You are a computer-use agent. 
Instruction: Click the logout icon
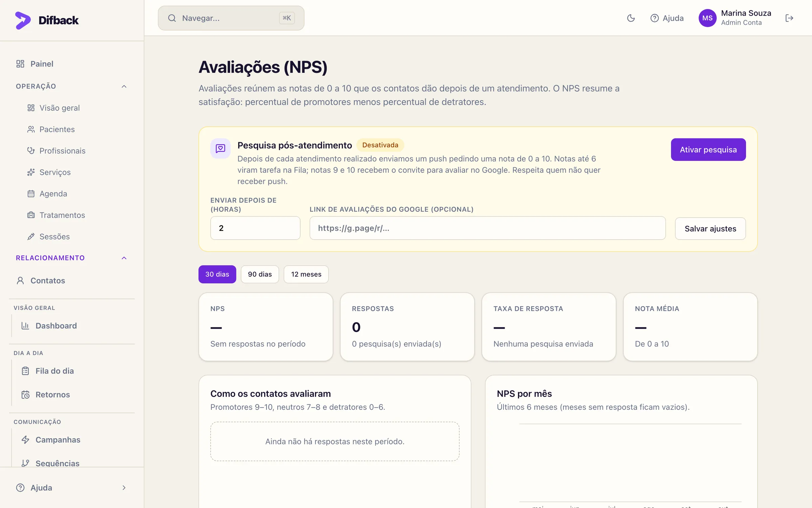point(789,18)
